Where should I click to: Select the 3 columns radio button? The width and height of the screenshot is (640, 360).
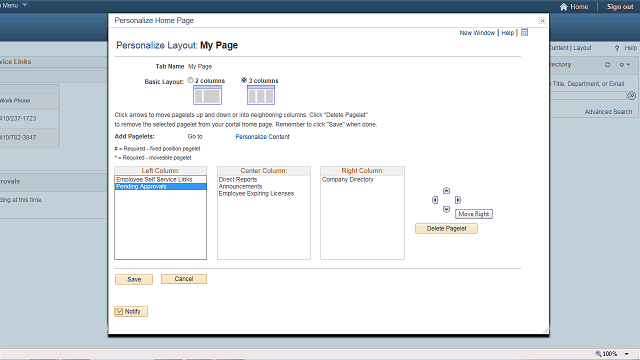click(x=244, y=80)
